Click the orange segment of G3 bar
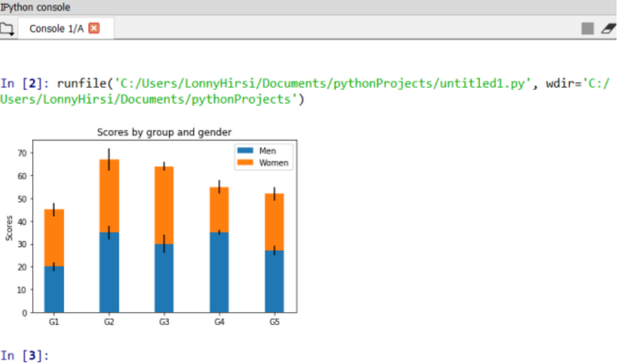This screenshot has height=364, width=621. pyautogui.click(x=164, y=205)
